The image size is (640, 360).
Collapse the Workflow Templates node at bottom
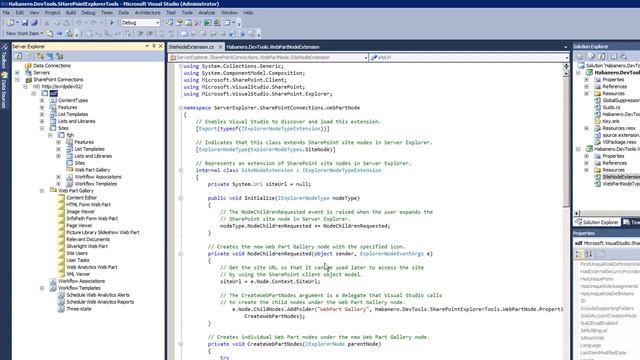[x=42, y=288]
